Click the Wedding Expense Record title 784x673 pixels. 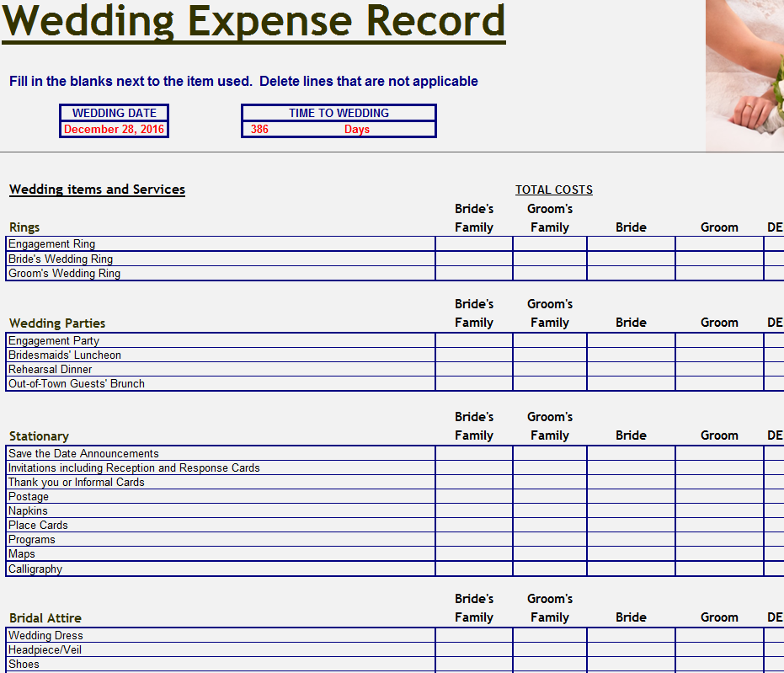tap(253, 22)
